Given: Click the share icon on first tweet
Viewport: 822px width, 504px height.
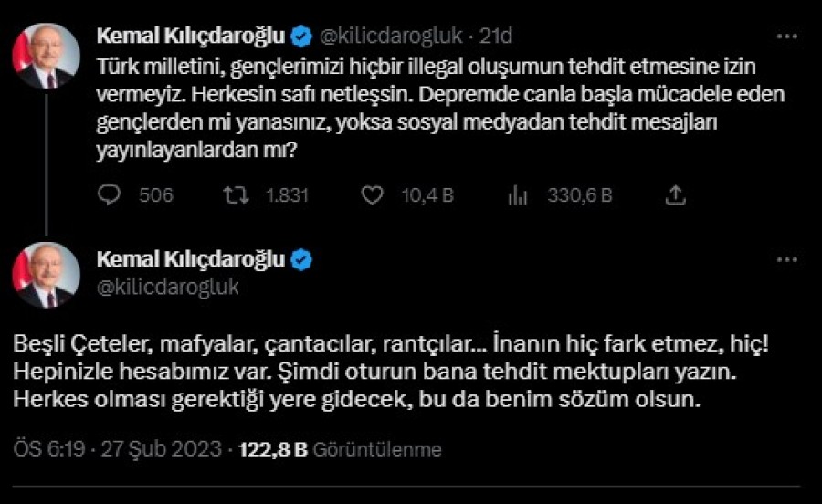Looking at the screenshot, I should [675, 194].
